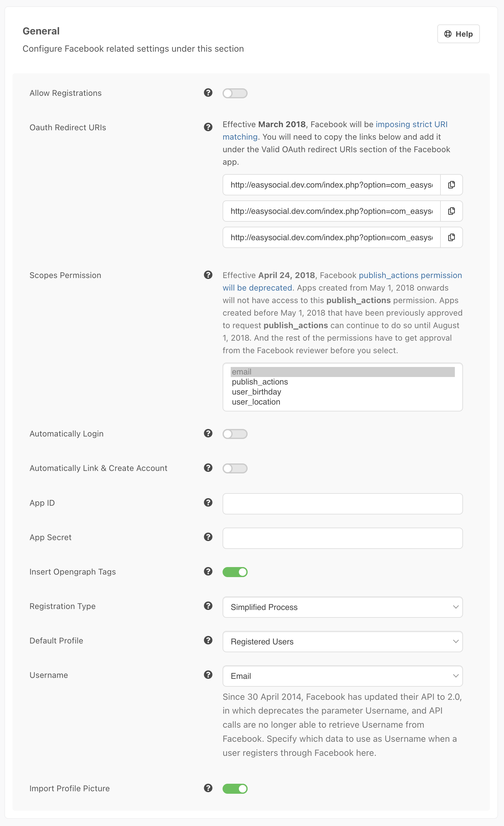Select user_location in the scopes list

pyautogui.click(x=342, y=402)
